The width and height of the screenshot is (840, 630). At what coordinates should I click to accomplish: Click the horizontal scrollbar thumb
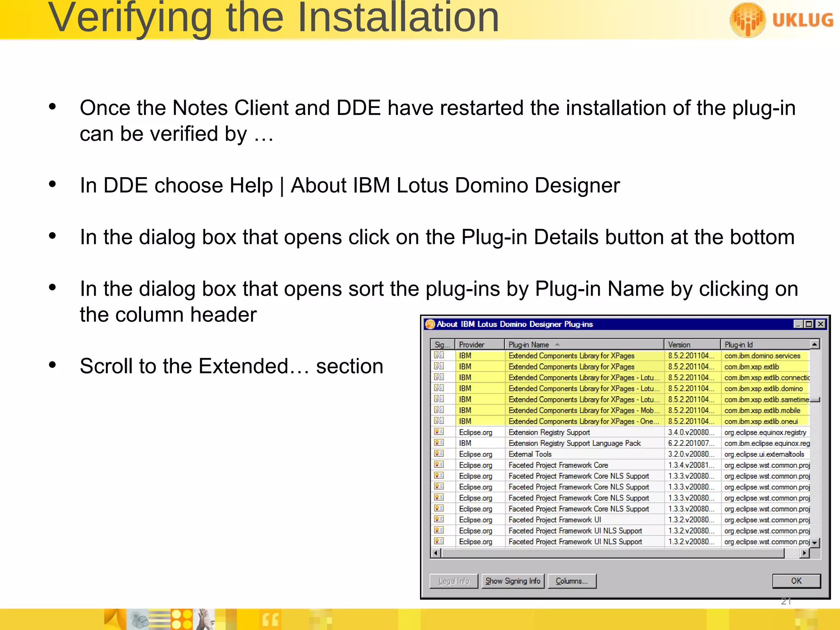613,553
